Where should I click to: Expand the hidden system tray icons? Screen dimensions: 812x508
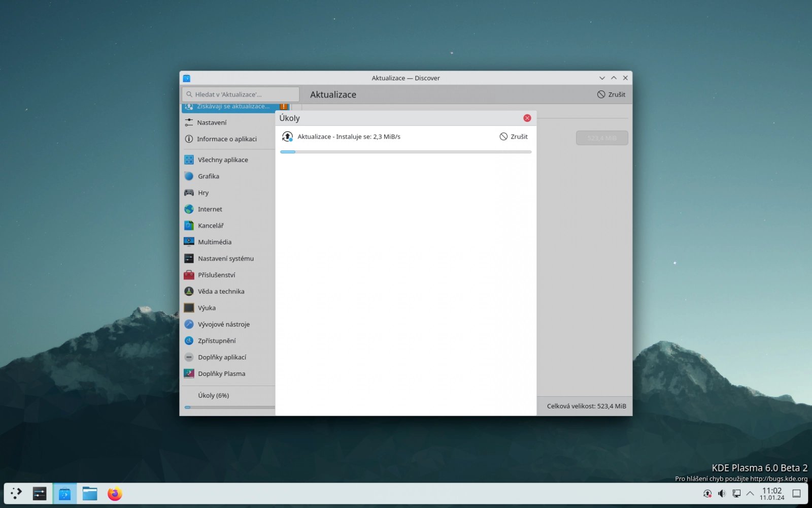(x=750, y=493)
